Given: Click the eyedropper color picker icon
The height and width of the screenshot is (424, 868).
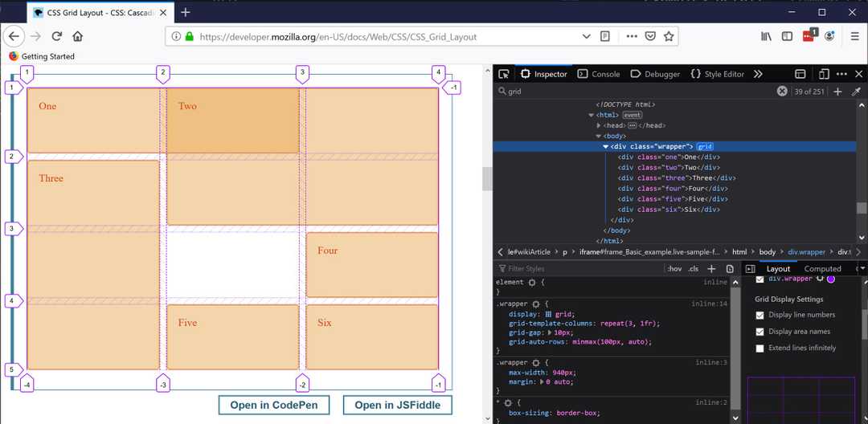Looking at the screenshot, I should click(856, 92).
